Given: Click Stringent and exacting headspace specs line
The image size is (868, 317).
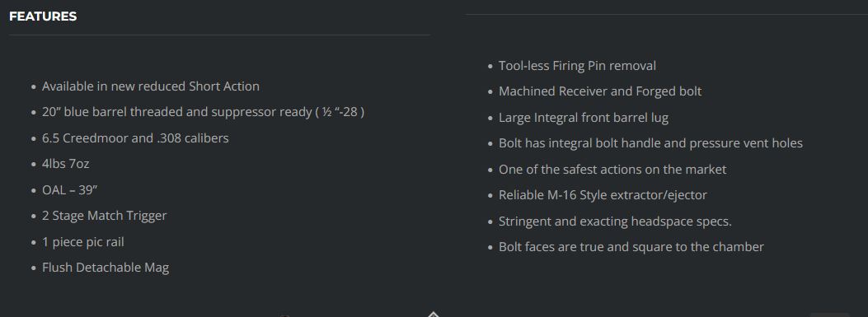Looking at the screenshot, I should [615, 221].
